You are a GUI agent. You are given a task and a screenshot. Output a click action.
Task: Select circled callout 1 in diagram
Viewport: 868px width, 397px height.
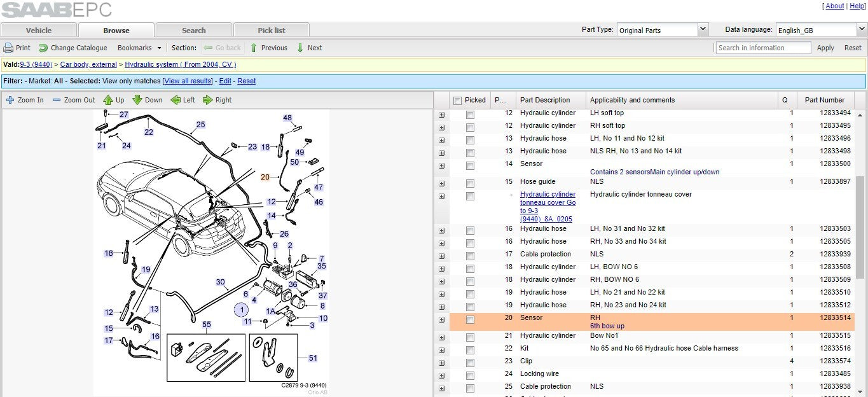click(242, 310)
